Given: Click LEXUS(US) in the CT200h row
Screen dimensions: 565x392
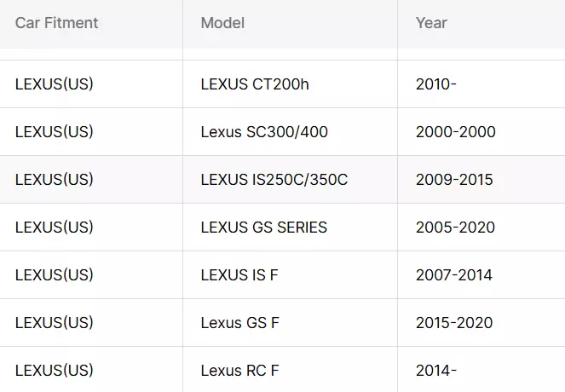Looking at the screenshot, I should click(x=54, y=84).
